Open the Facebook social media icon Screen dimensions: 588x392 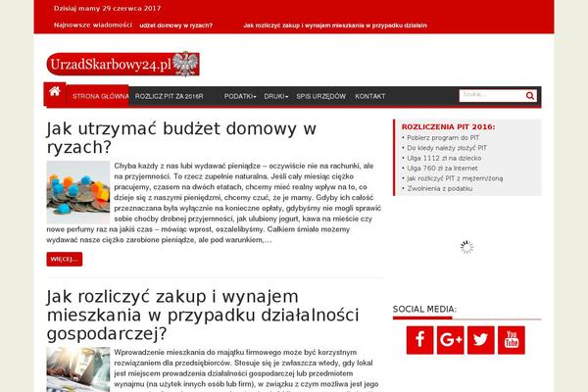(x=419, y=340)
